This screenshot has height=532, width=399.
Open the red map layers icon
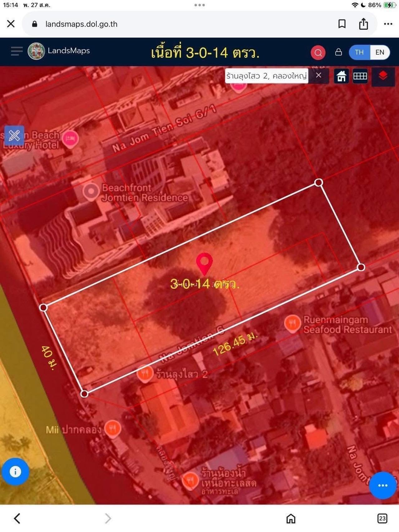[383, 76]
